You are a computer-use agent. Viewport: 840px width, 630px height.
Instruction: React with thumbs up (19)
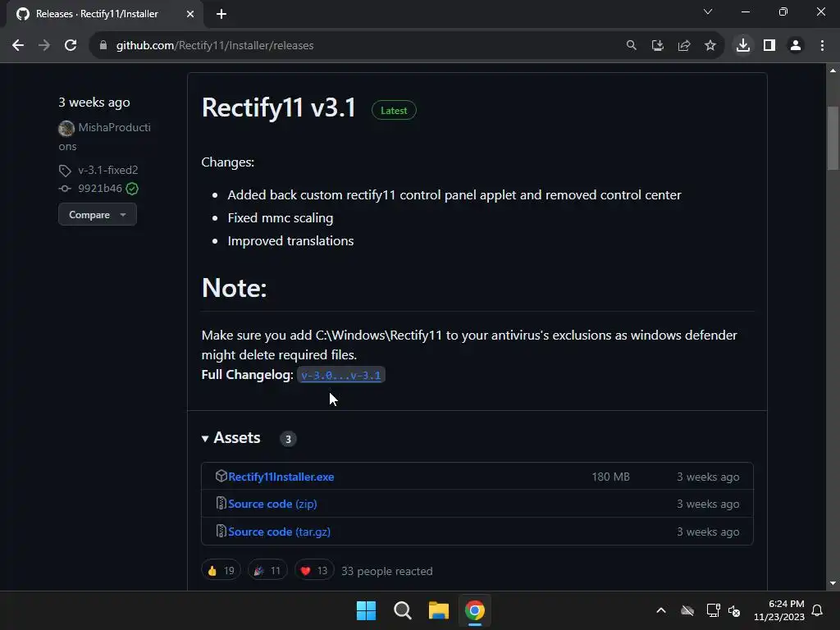221,571
